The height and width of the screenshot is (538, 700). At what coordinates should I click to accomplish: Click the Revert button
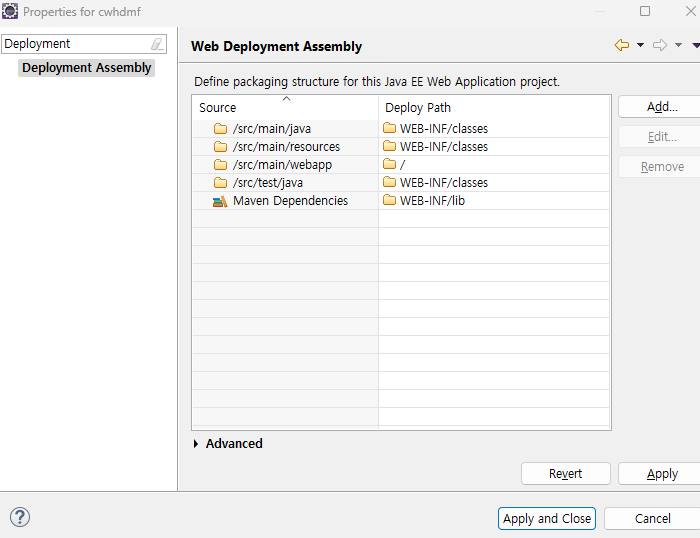566,474
